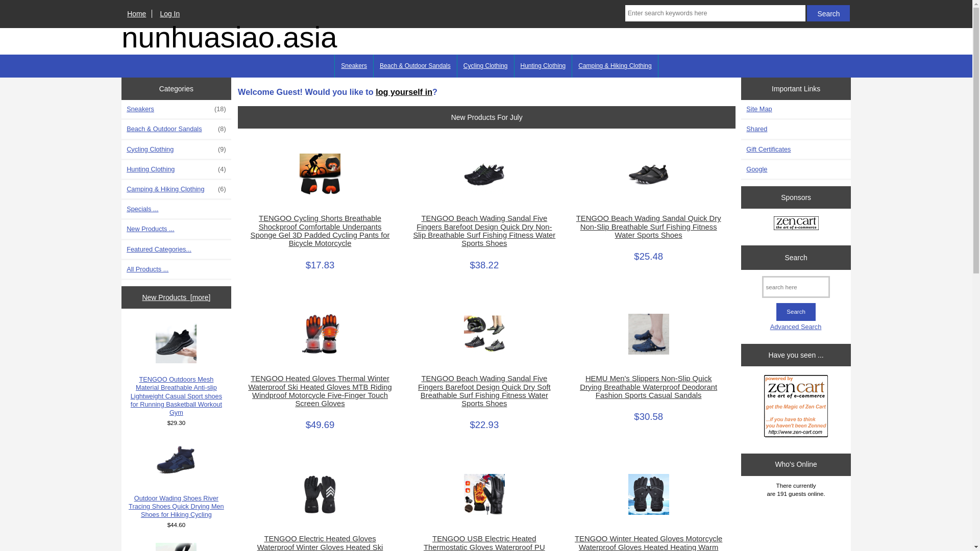Open the $22.93 wading sandal thumbnail

(484, 334)
